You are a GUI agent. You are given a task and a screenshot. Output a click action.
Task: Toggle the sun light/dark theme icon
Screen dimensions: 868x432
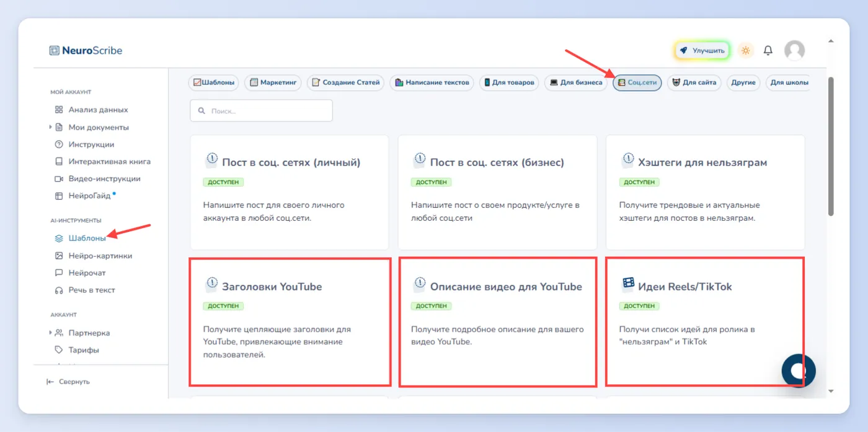tap(745, 50)
